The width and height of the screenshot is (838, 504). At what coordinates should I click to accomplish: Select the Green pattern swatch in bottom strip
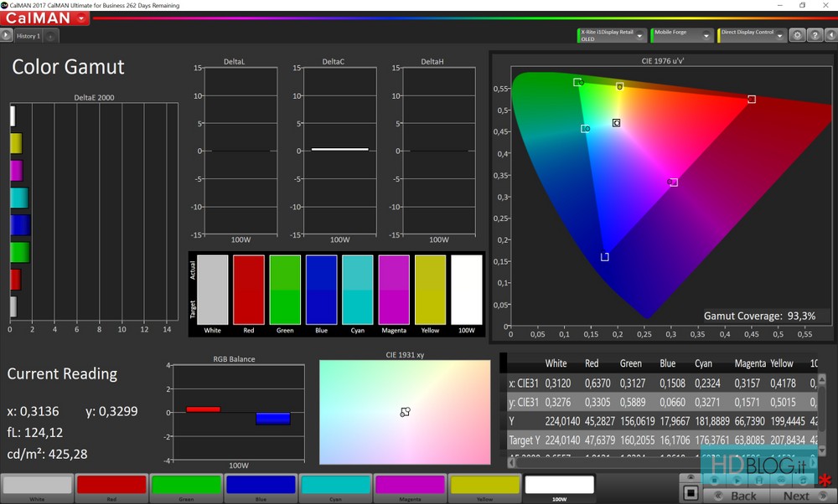[186, 488]
